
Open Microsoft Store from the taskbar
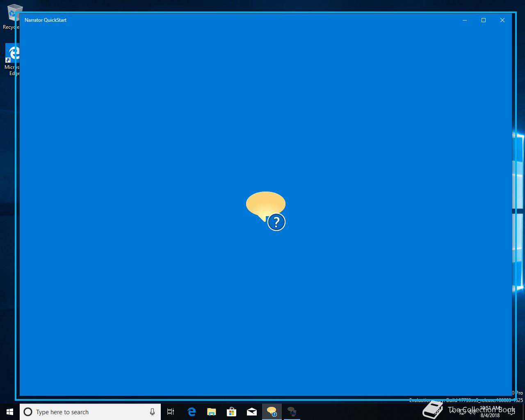coord(231,412)
